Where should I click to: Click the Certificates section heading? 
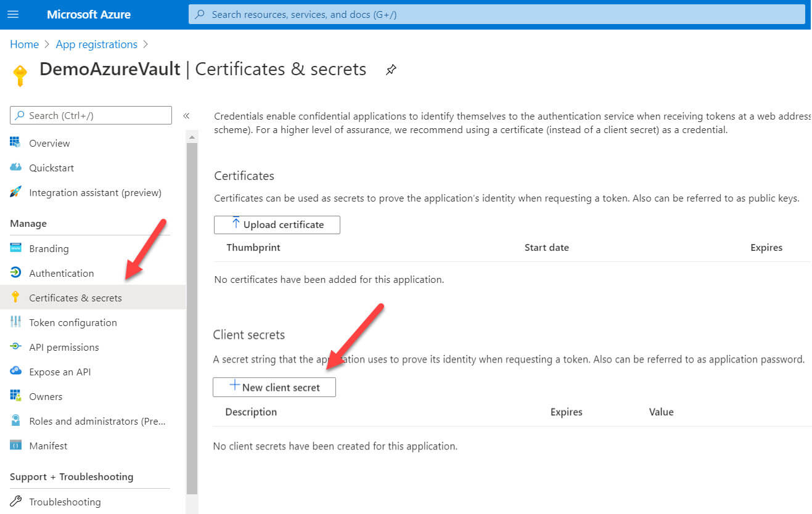coord(244,176)
